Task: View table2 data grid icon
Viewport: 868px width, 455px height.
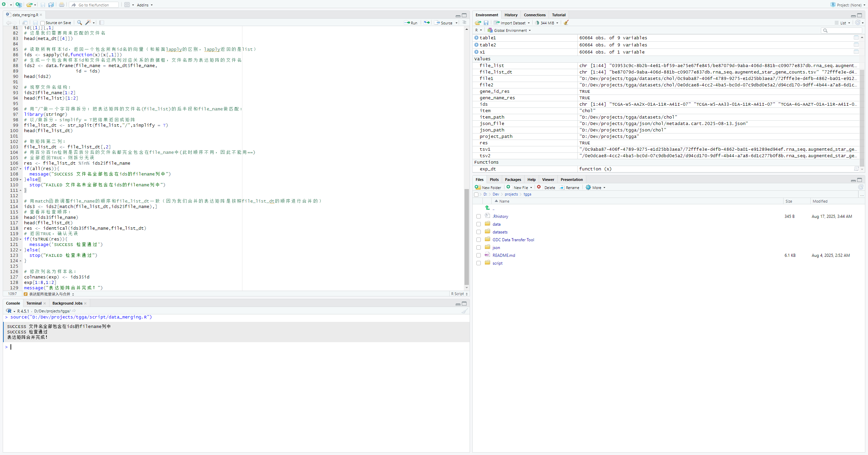Action: [856, 45]
